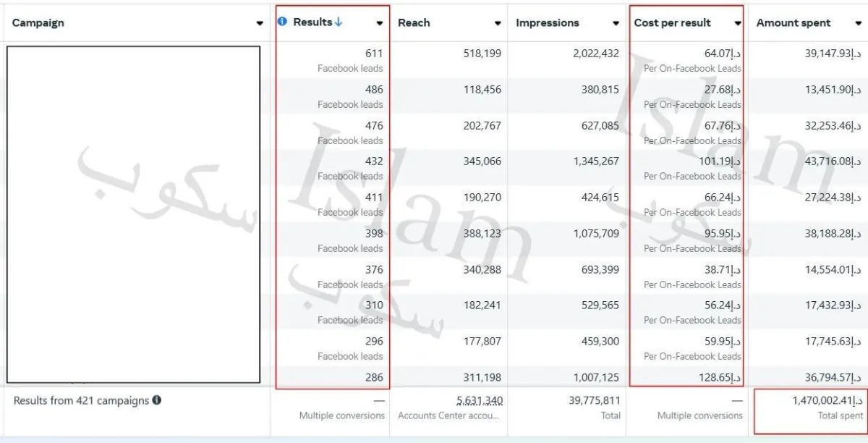
Task: Click the info icon after 421 campaigns
Action: [156, 400]
